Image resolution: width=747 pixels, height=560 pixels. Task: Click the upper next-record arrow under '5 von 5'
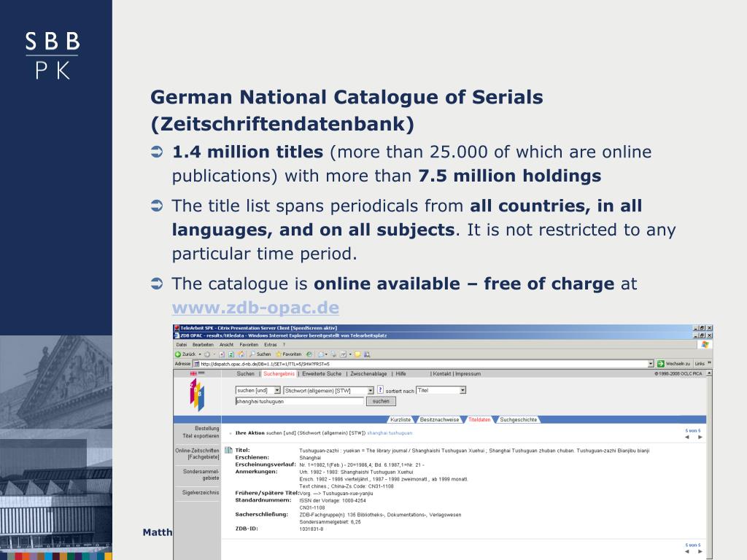[x=700, y=437]
